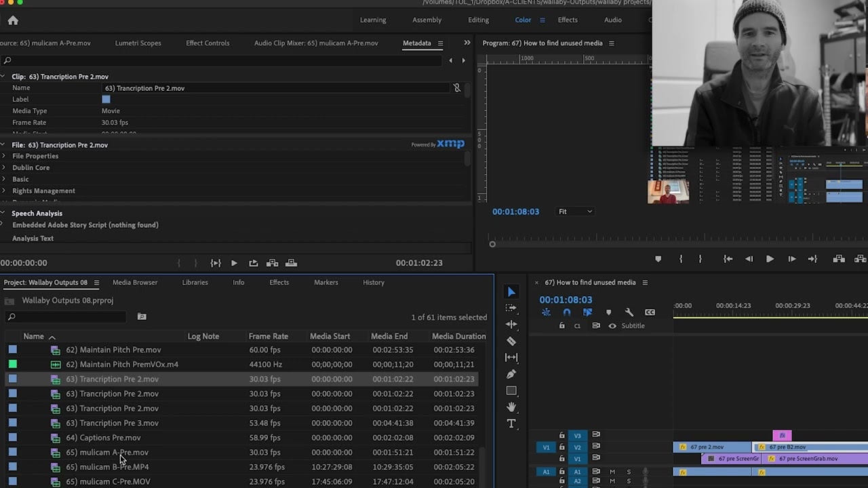Switch to Editing workspace
The image size is (868, 488).
[x=478, y=20]
